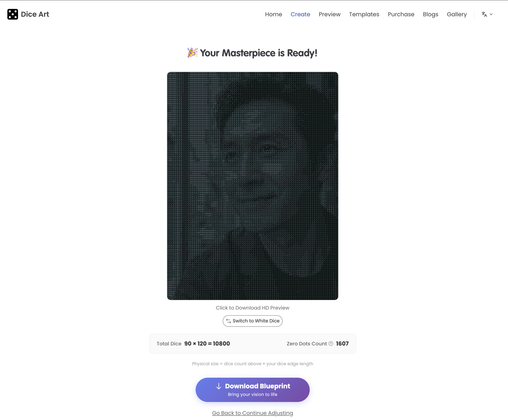
Task: Open the language translation icon
Action: [x=484, y=14]
